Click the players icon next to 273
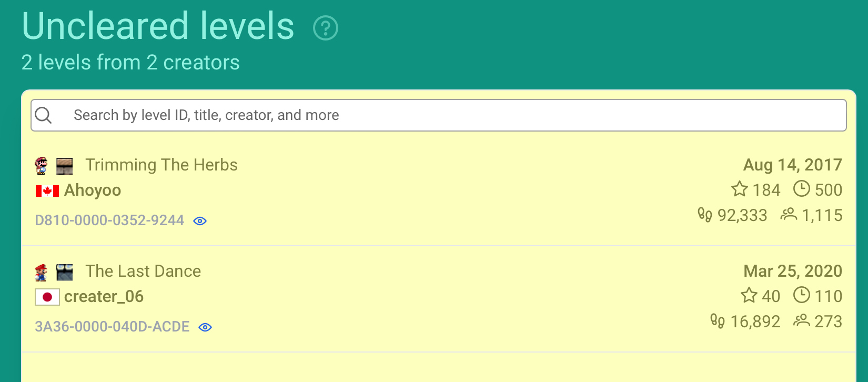This screenshot has height=382, width=868. point(801,320)
